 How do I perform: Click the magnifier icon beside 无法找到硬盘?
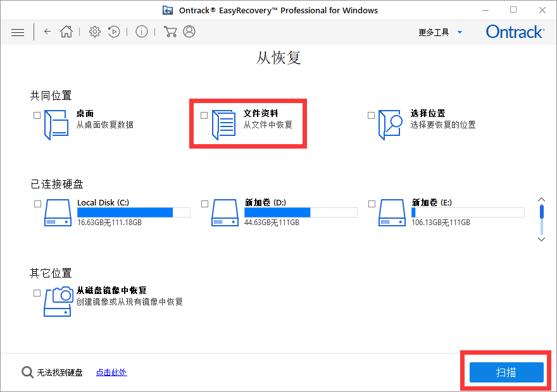(x=27, y=372)
